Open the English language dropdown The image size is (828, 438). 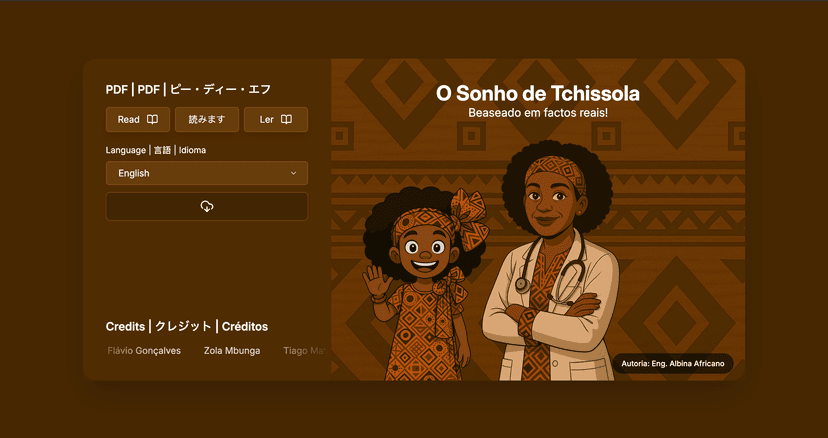tap(206, 173)
